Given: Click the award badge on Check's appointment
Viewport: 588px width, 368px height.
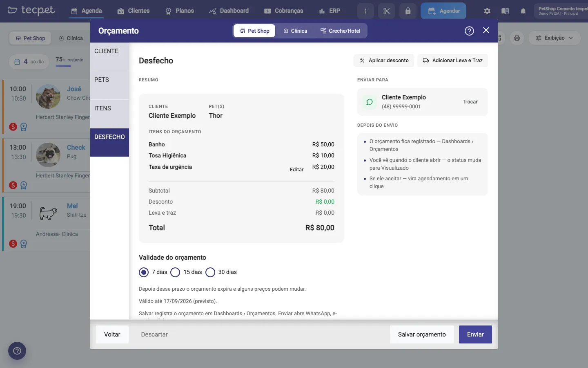Looking at the screenshot, I should click(24, 185).
